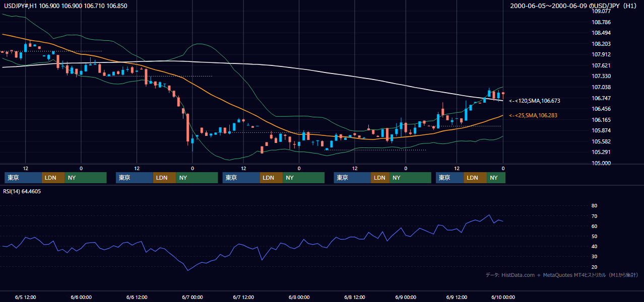The height and width of the screenshot is (302, 644).
Task: Click the 105.582 price axis label
Action: pos(601,141)
